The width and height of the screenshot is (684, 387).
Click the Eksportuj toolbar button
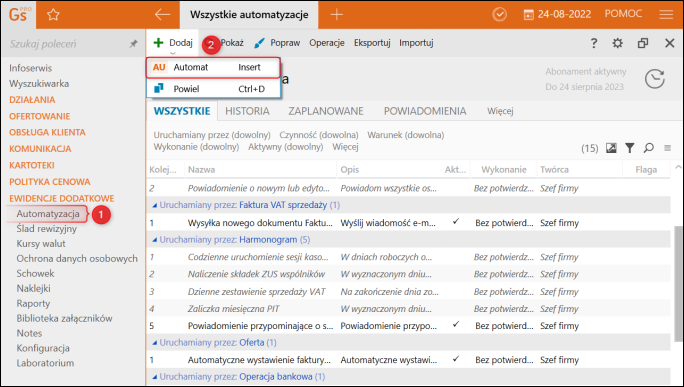372,43
